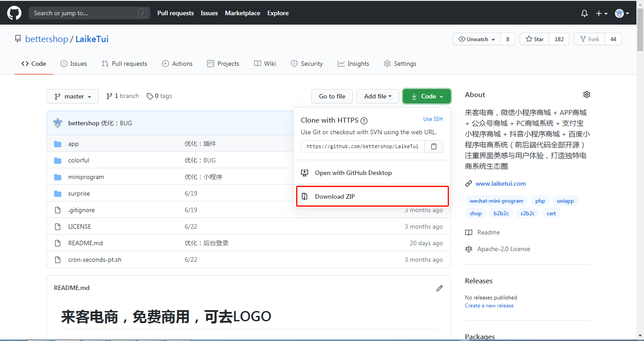Screen dimensions: 644x341
Task: Open the 0 tags link
Action: pos(159,96)
